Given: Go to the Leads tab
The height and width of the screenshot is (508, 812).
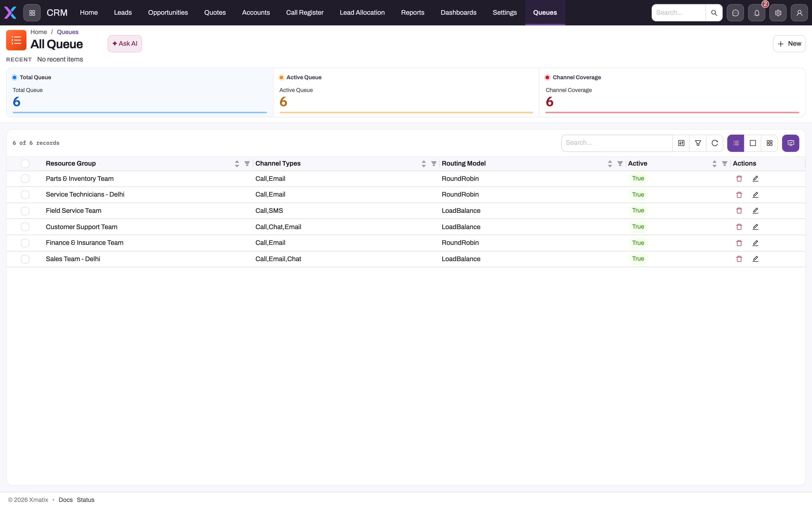Looking at the screenshot, I should pyautogui.click(x=123, y=13).
